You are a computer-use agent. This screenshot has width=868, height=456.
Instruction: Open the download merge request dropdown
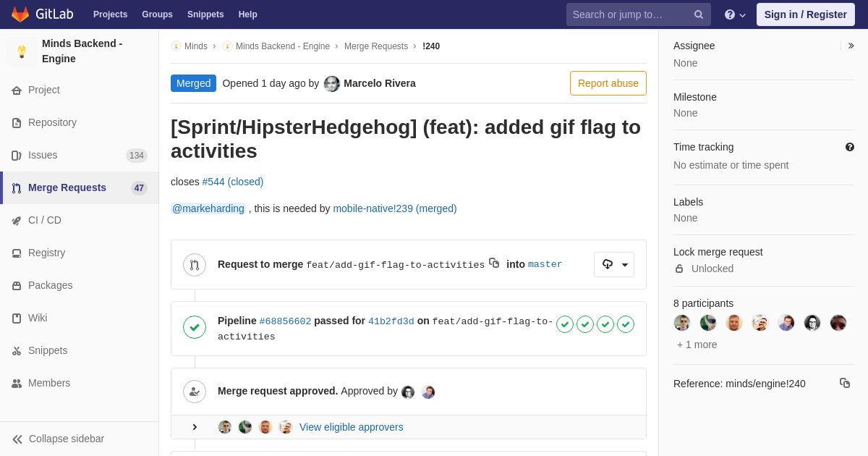614,264
